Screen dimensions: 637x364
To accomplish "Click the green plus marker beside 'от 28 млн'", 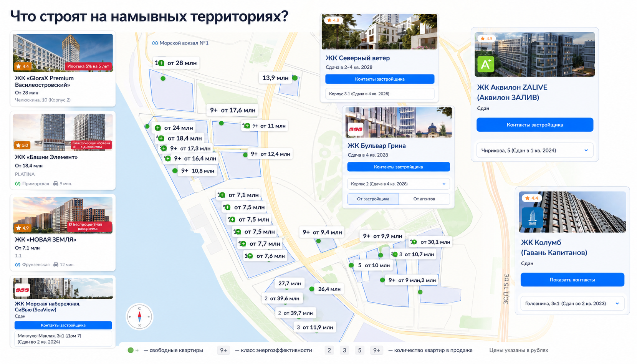I will [x=161, y=63].
